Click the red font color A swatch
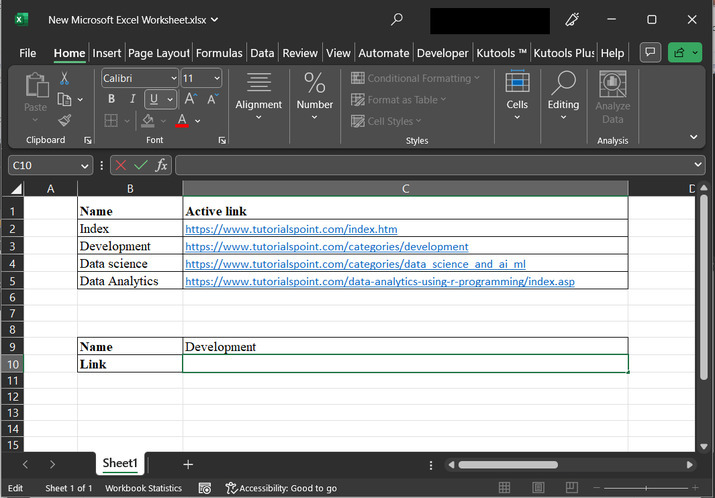 182,120
